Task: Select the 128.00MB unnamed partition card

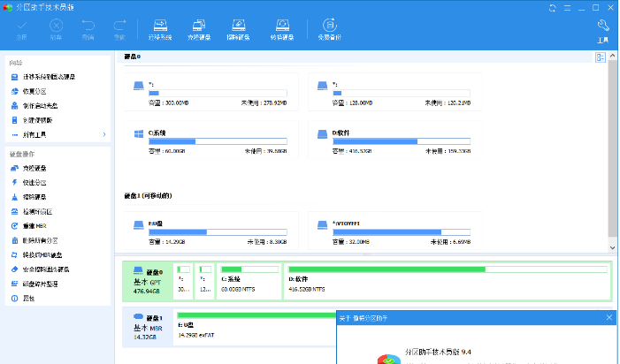Action: (x=395, y=92)
